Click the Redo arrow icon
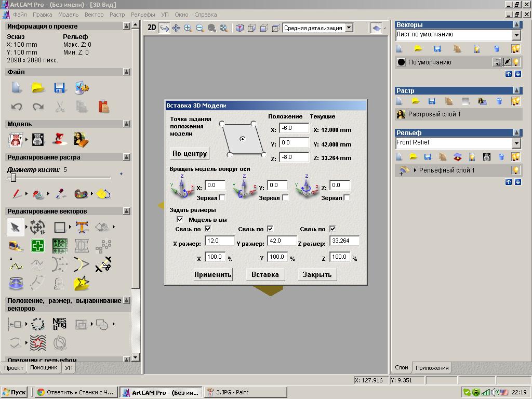Image resolution: width=532 pixels, height=399 pixels. point(38,107)
